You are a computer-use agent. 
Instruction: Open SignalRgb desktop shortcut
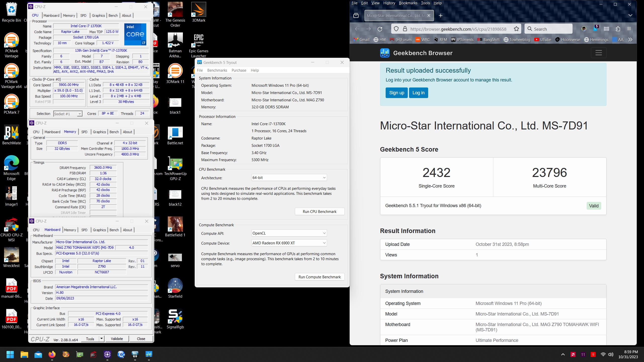(175, 319)
